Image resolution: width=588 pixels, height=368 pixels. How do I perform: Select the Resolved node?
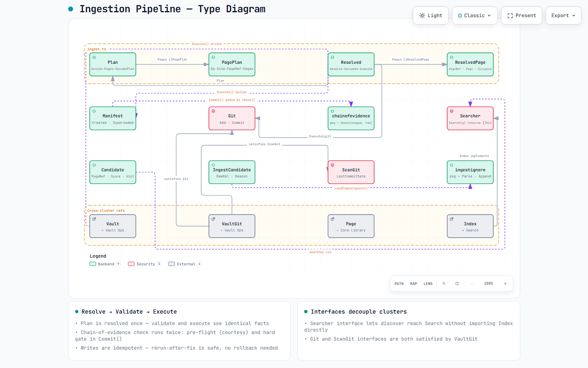click(x=351, y=65)
